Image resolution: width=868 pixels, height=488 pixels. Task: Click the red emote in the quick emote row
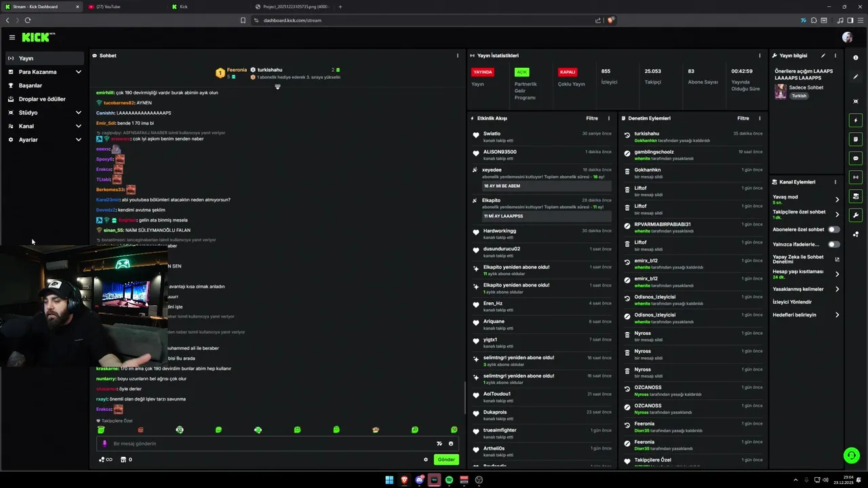[x=140, y=430]
